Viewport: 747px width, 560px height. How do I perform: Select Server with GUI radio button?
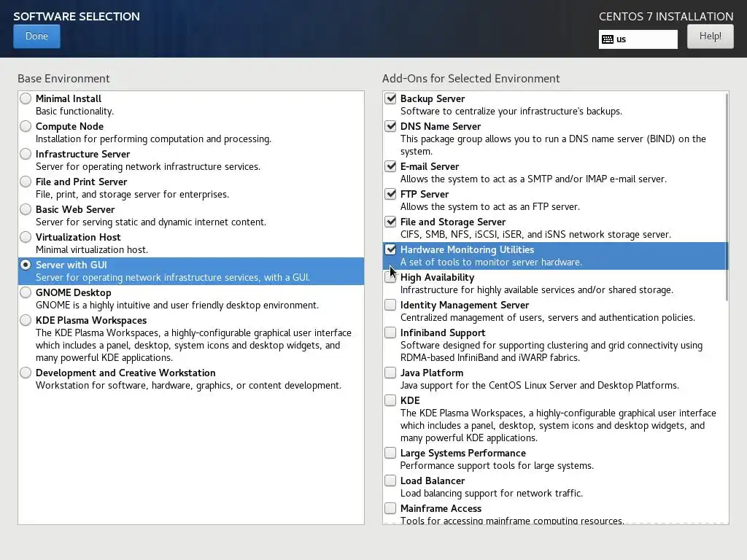[26, 265]
